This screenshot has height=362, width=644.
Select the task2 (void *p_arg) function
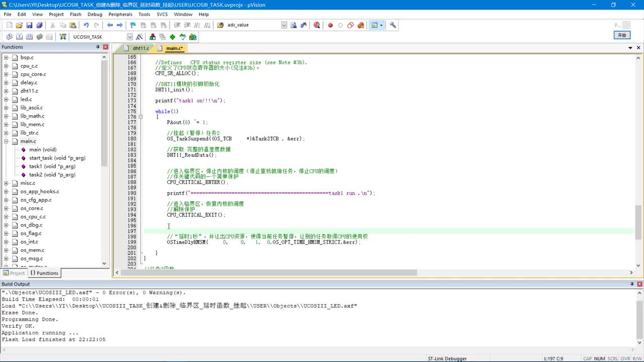pyautogui.click(x=52, y=174)
